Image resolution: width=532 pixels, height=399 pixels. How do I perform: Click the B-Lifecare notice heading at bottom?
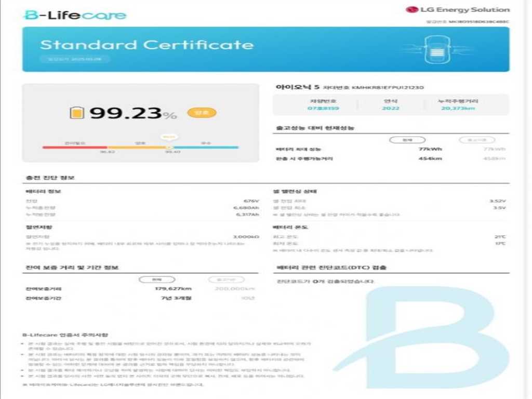[65, 335]
